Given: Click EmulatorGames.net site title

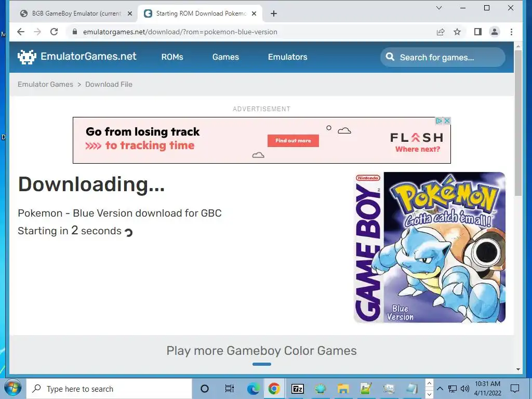Looking at the screenshot, I should pyautogui.click(x=88, y=56).
